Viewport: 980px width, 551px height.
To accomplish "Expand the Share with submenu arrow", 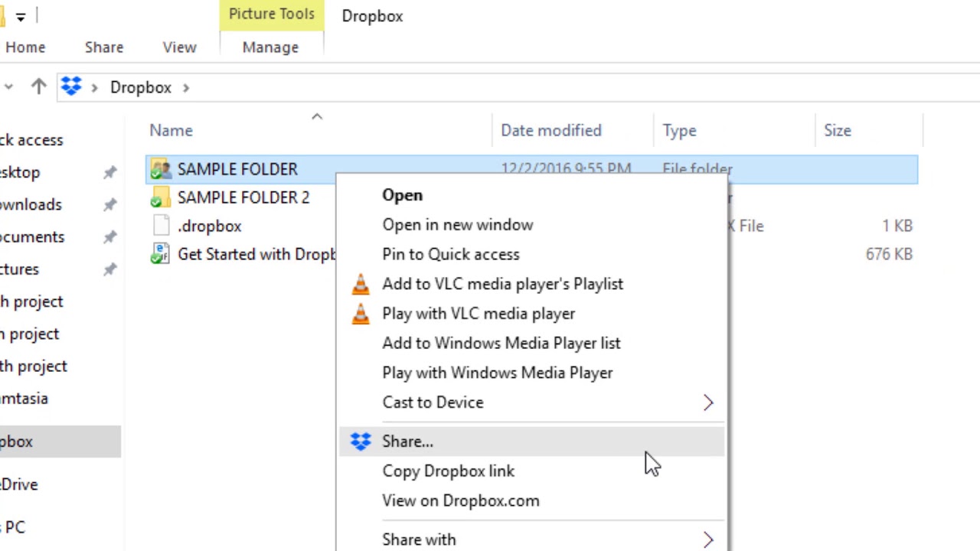I will point(708,540).
